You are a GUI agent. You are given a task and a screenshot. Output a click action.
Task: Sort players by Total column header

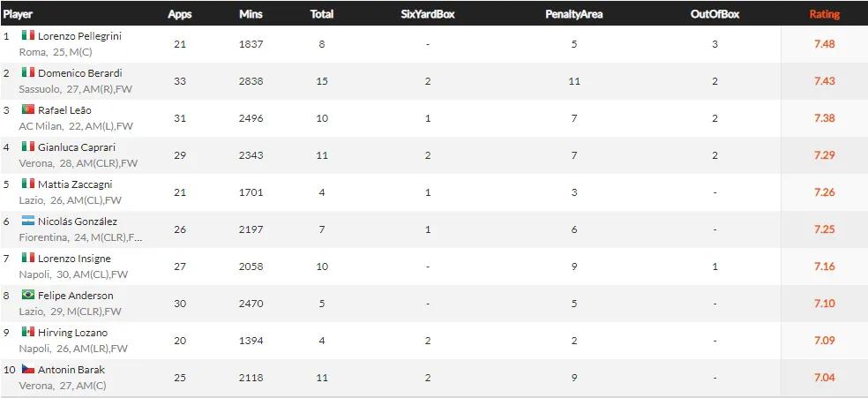[321, 14]
